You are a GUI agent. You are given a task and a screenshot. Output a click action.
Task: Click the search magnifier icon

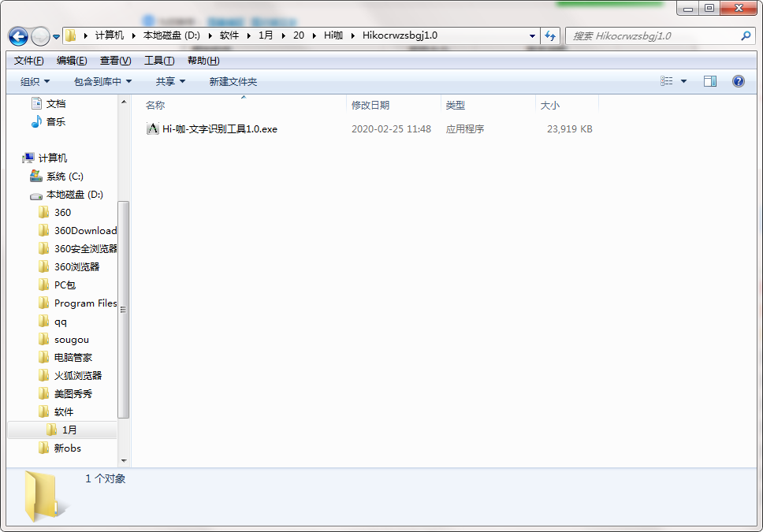tap(745, 35)
